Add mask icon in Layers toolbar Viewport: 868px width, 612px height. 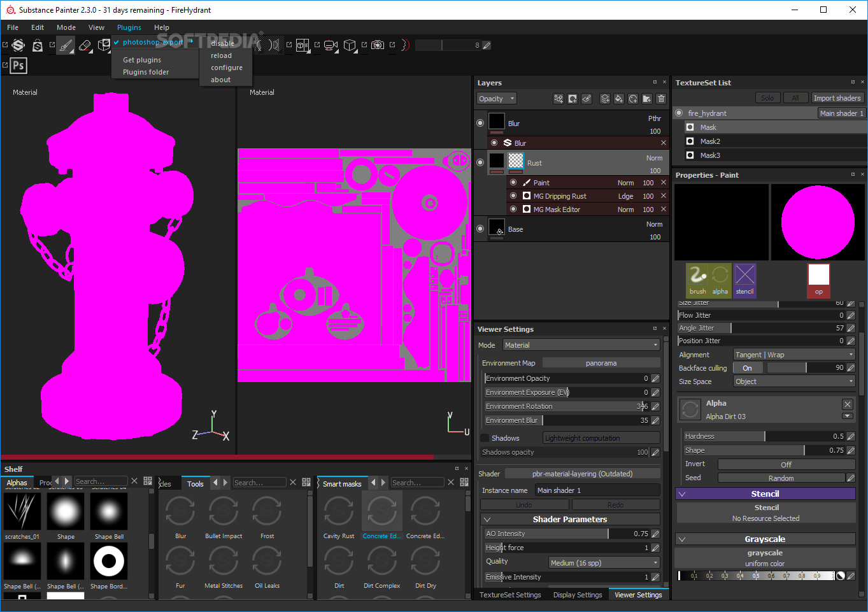pyautogui.click(x=573, y=99)
